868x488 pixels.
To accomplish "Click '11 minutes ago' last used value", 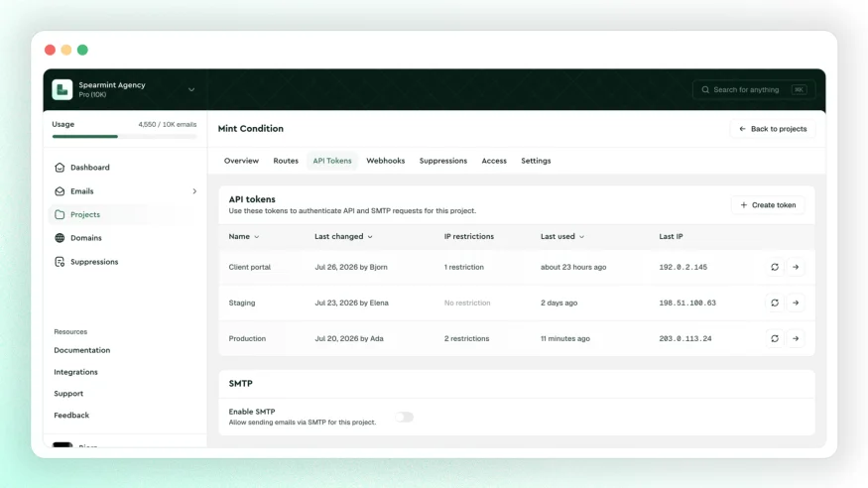I will pyautogui.click(x=565, y=338).
